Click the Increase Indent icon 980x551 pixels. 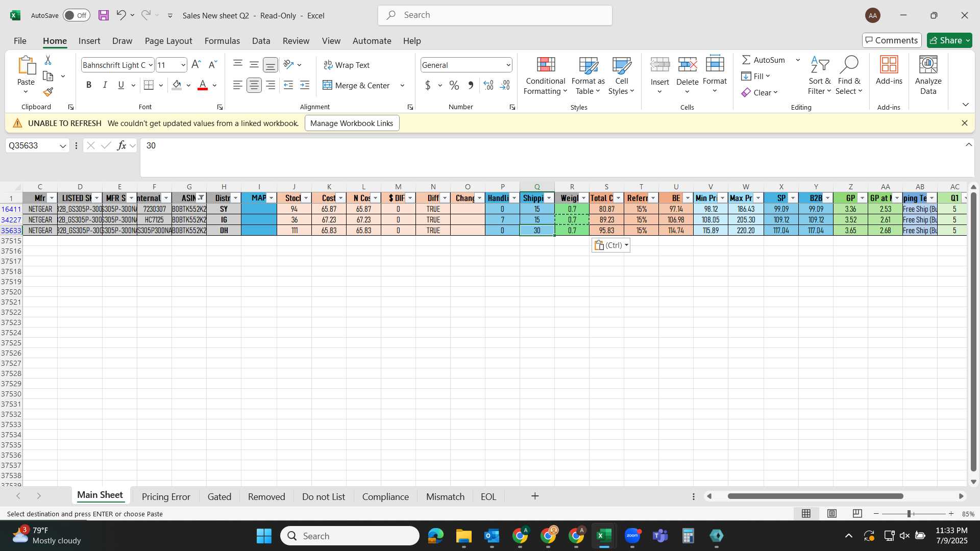coord(305,85)
